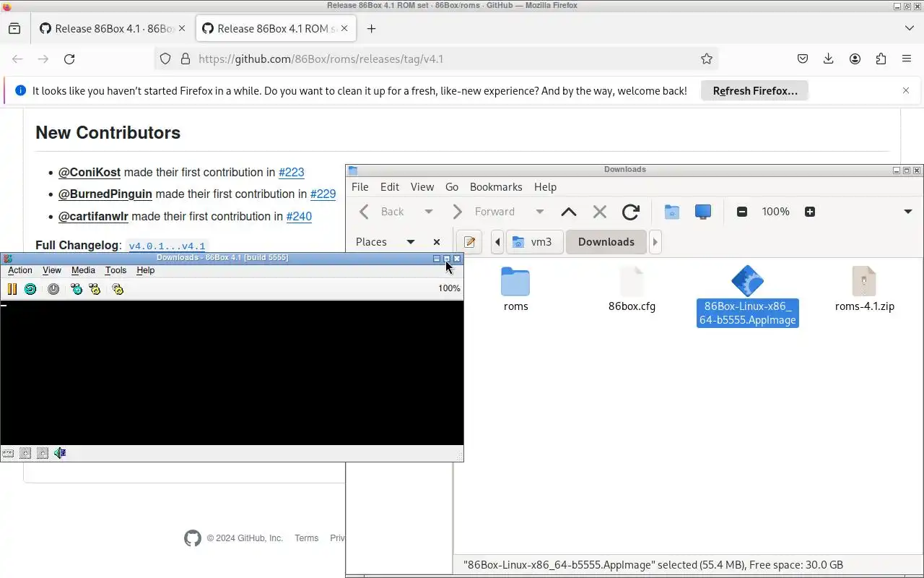Open the 86Box settings gear icon

click(x=118, y=289)
